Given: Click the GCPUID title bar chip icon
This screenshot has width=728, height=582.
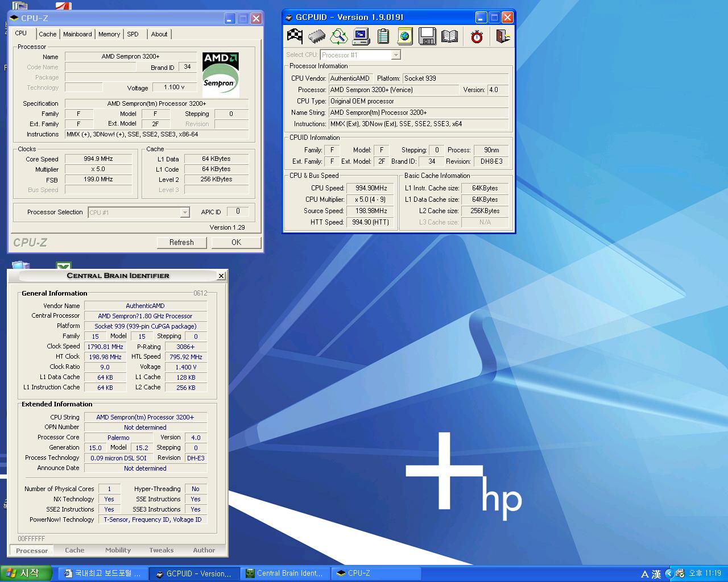Looking at the screenshot, I should [289, 18].
